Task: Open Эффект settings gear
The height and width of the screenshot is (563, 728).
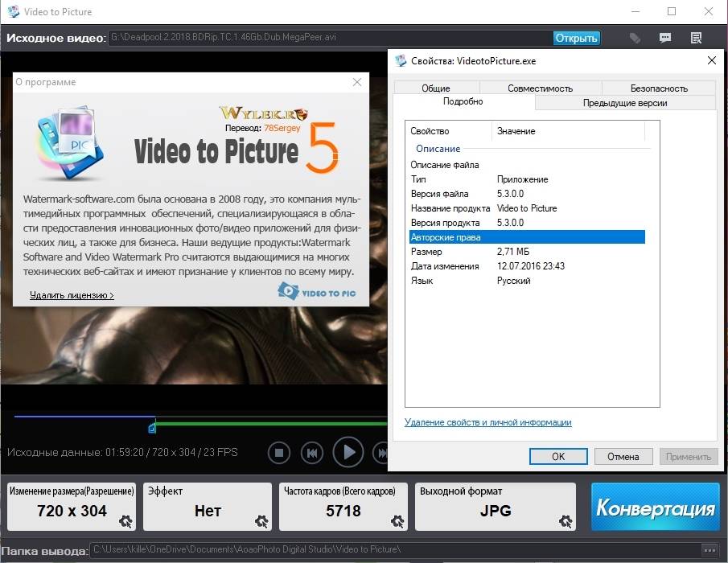Action: [x=262, y=521]
